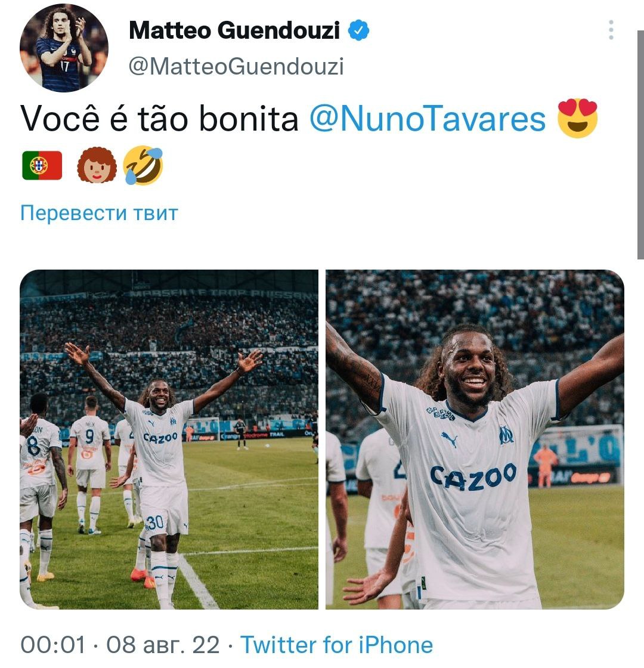Click the curly-haired woman emoji

97,165
